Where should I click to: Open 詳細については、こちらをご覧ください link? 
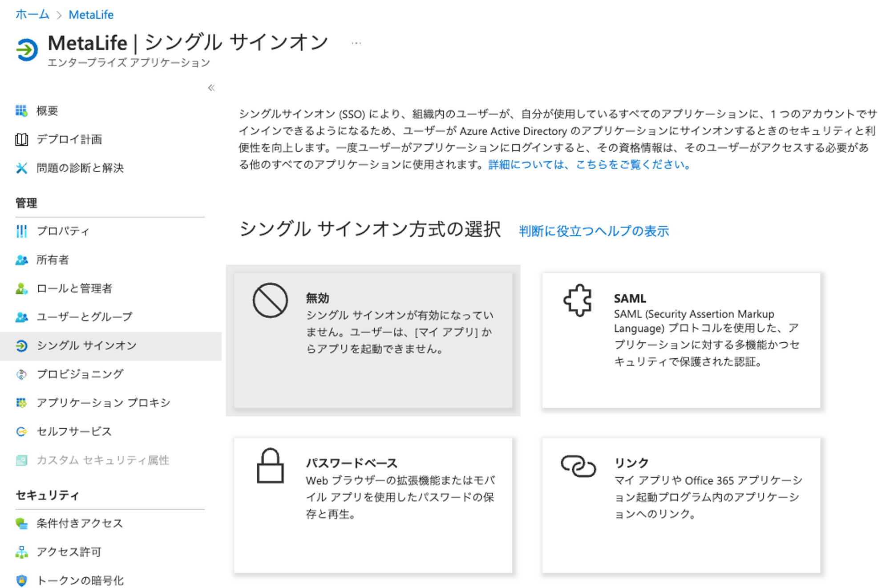pyautogui.click(x=590, y=165)
